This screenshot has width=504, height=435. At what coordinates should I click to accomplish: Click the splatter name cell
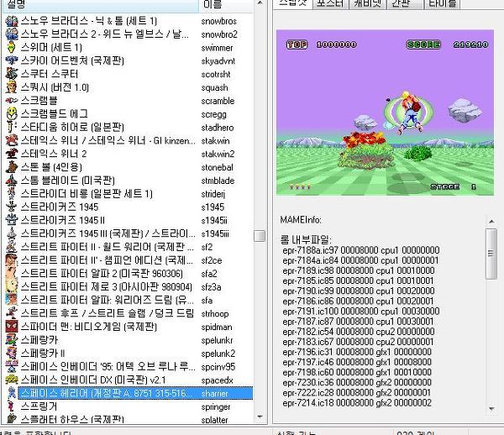coord(214,420)
